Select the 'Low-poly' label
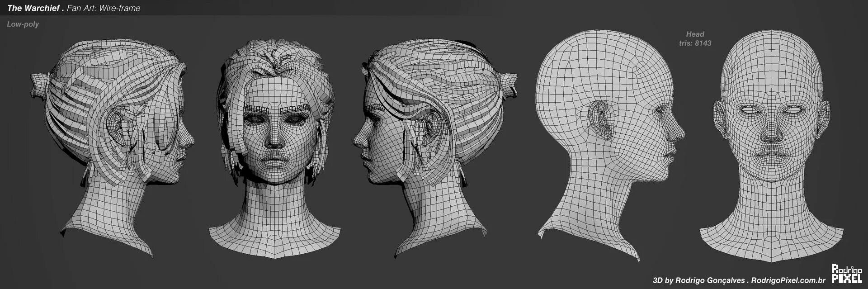 [x=23, y=24]
